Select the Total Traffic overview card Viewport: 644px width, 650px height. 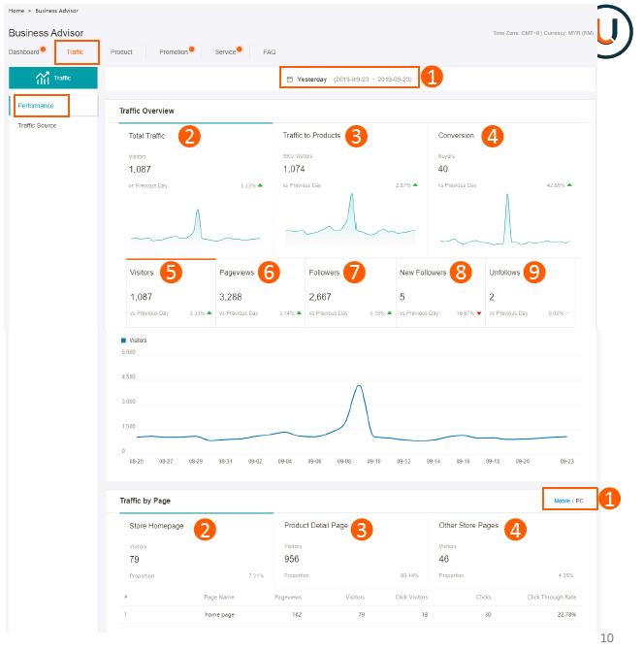tap(196, 186)
